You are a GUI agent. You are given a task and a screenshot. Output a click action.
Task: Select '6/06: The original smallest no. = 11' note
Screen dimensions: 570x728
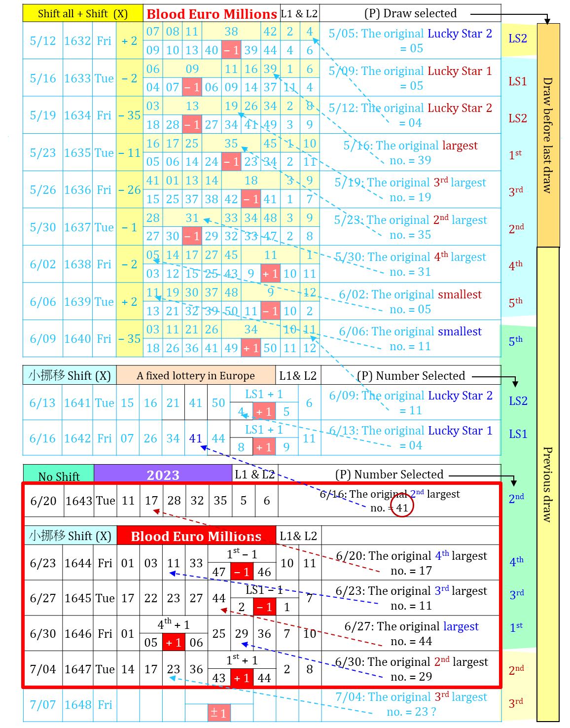410,339
